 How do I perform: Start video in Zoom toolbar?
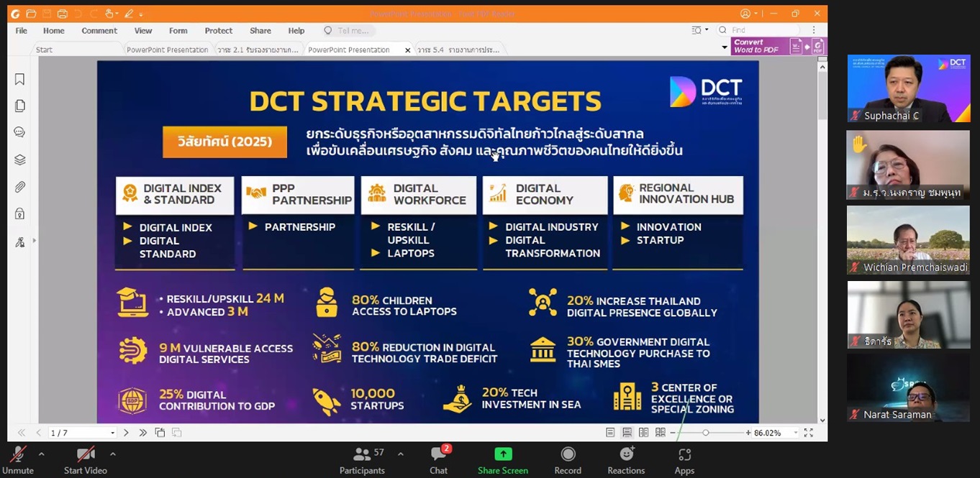click(86, 459)
